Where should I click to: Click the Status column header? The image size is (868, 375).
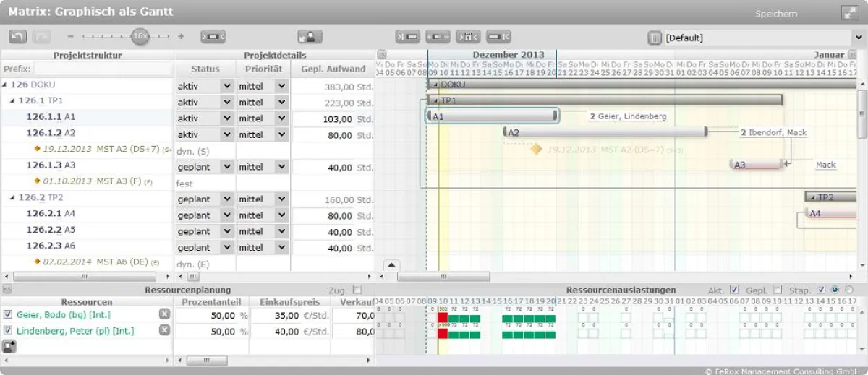(x=205, y=69)
